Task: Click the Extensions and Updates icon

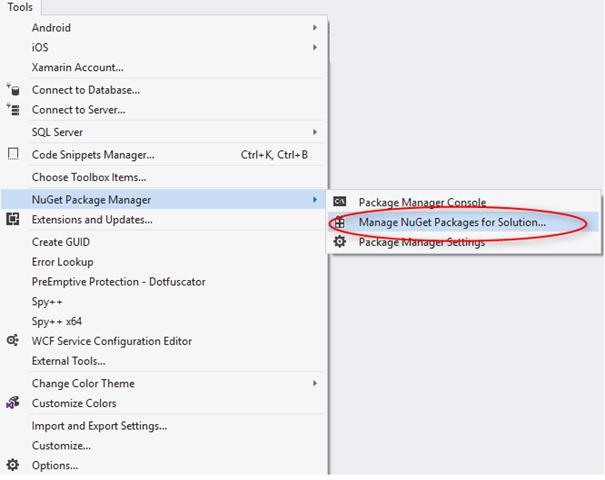Action: pyautogui.click(x=13, y=219)
